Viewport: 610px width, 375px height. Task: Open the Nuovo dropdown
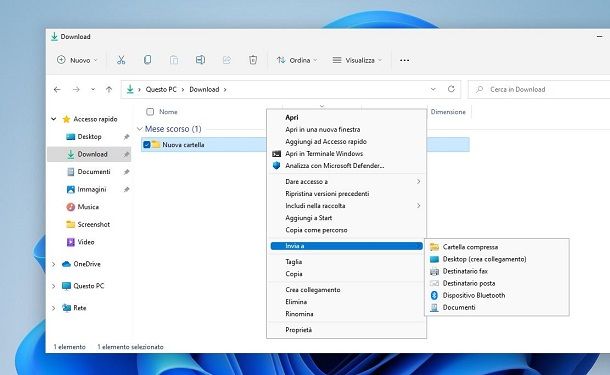(x=77, y=60)
